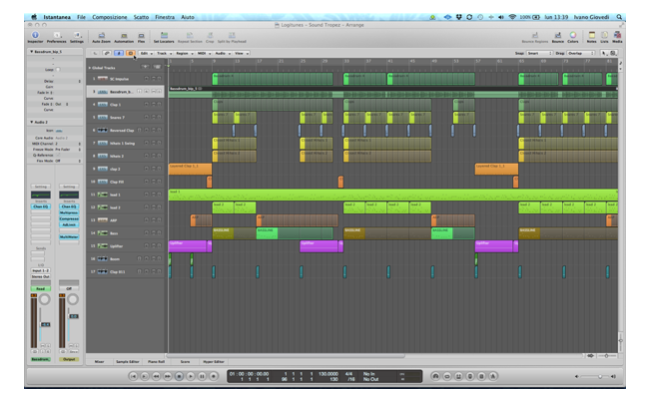Select the SC Impulse track icon
This screenshot has width=657, height=403.
pyautogui.click(x=103, y=78)
